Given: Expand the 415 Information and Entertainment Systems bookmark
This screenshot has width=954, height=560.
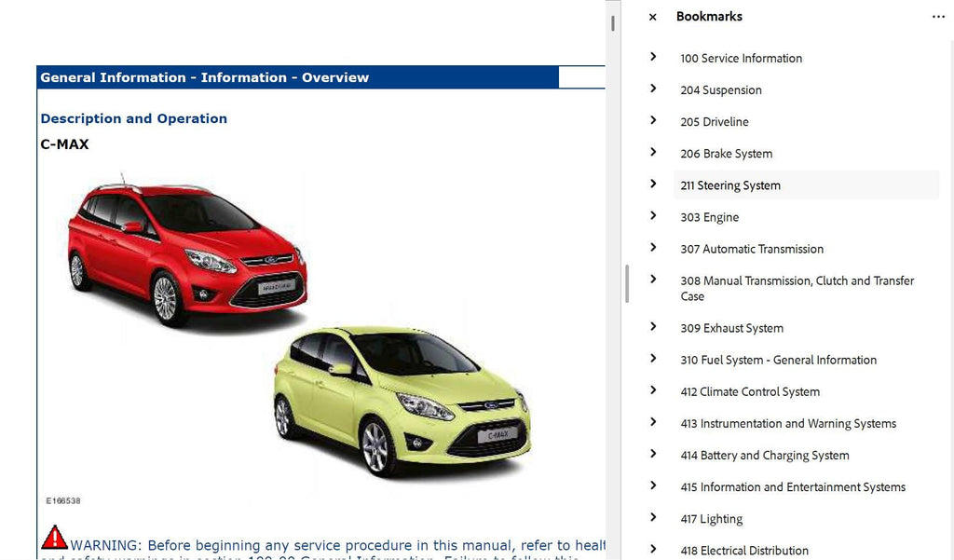Looking at the screenshot, I should (653, 485).
